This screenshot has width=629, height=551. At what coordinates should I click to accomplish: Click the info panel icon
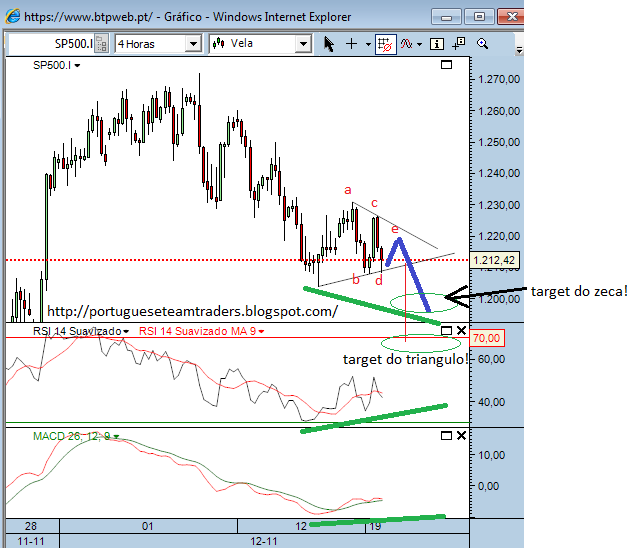(436, 44)
